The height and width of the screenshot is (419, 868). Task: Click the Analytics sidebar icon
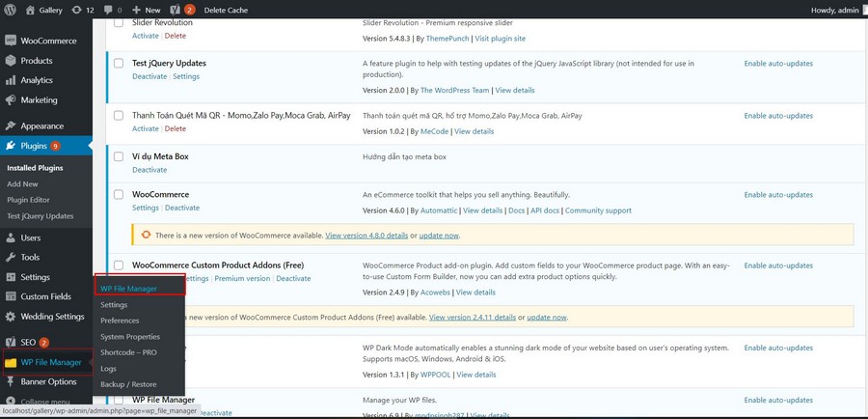pos(11,80)
